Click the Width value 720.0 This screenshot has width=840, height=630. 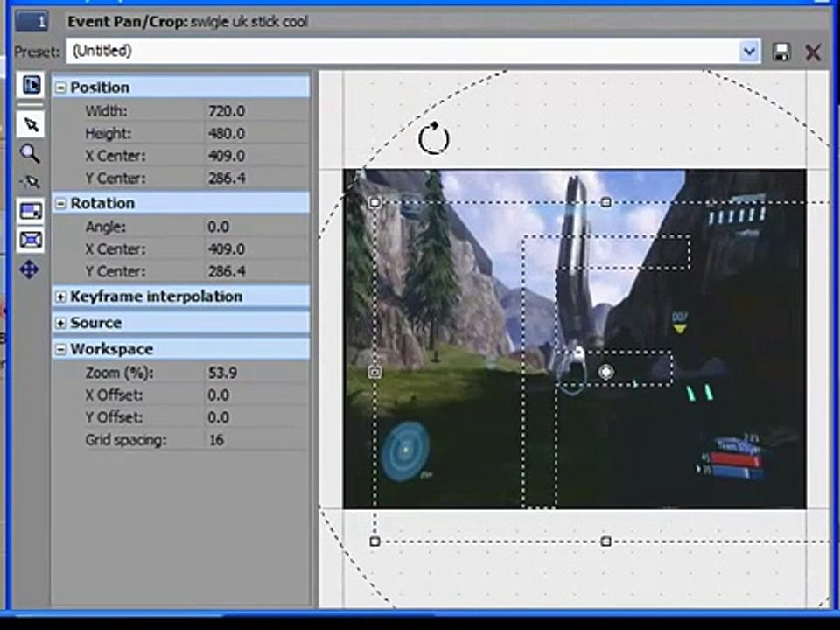click(x=226, y=111)
